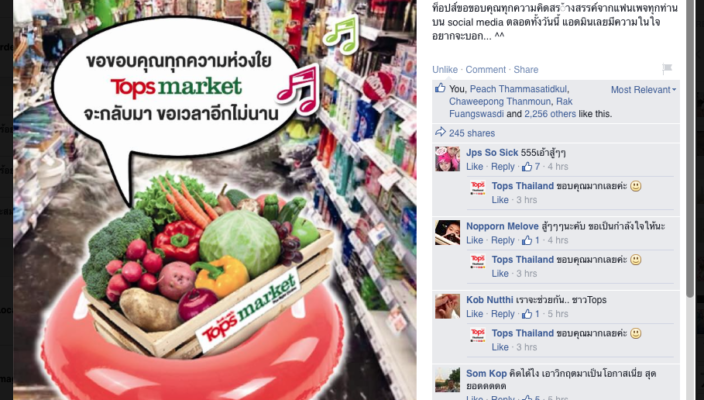The width and height of the screenshot is (704, 400).
Task: Click Share link under the post
Action: coord(526,70)
